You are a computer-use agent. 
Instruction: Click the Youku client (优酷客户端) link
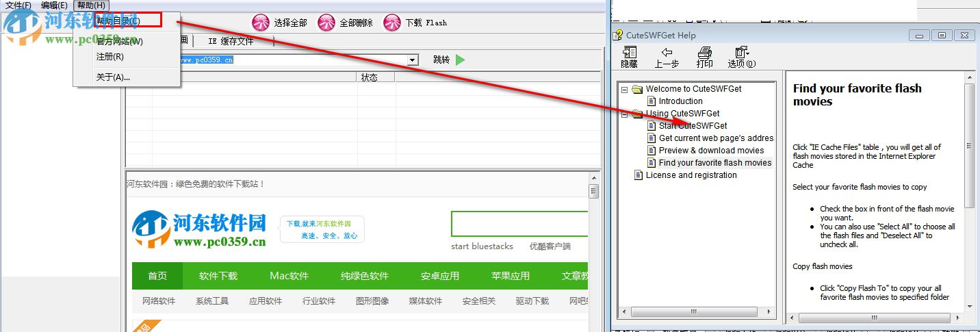point(550,246)
